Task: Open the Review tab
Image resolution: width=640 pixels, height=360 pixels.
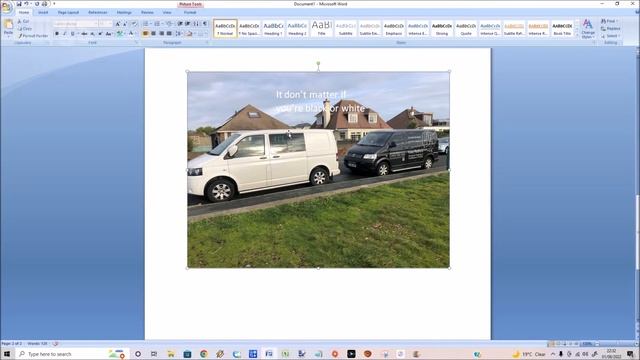Action: (x=147, y=13)
